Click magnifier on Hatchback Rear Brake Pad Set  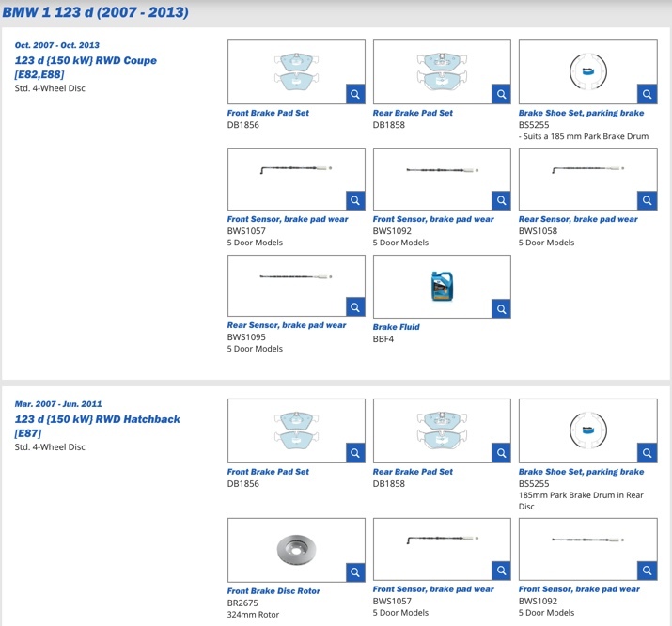pyautogui.click(x=501, y=453)
